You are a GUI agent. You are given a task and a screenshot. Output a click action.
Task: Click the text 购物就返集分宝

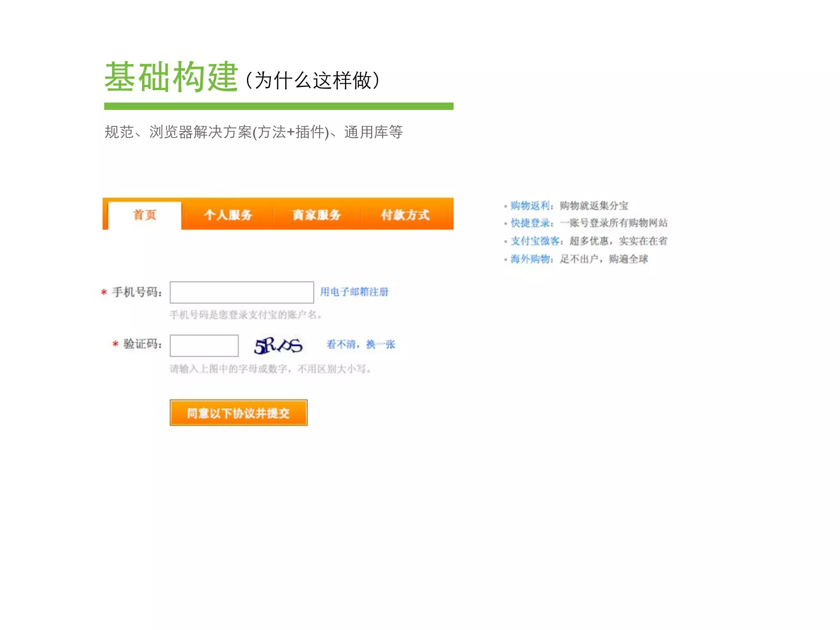pyautogui.click(x=594, y=205)
